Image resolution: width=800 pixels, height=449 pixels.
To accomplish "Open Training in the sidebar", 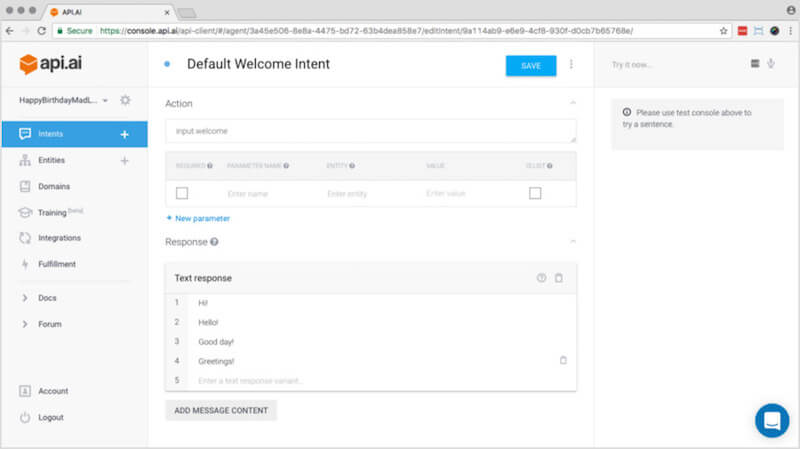I will [x=52, y=213].
